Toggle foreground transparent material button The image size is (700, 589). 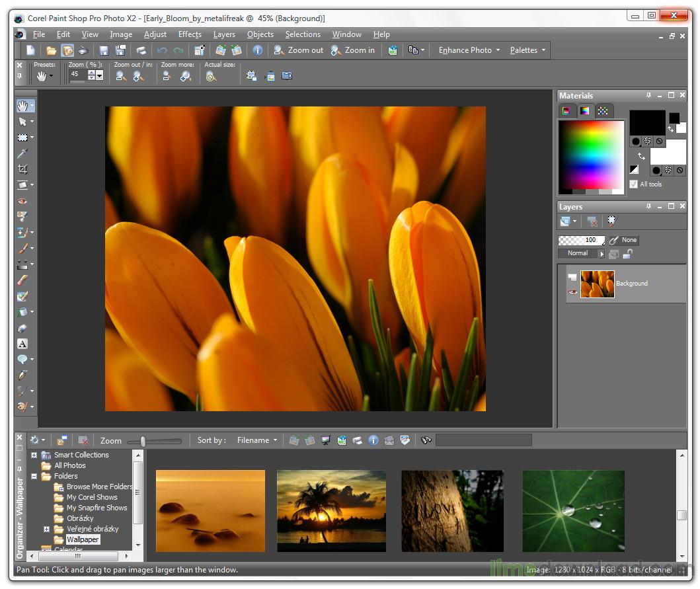coord(659,141)
